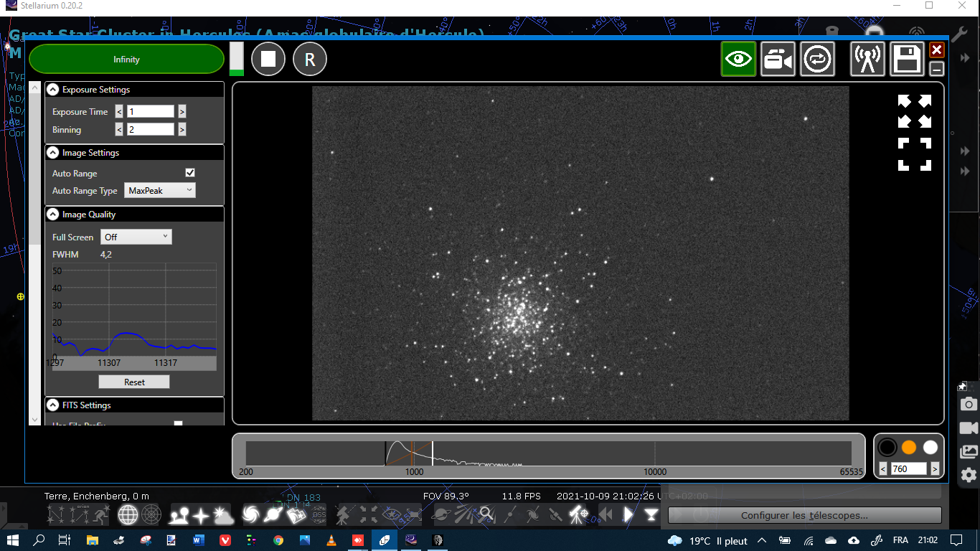This screenshot has height=551, width=980.
Task: Increase the Binning value
Action: click(x=182, y=129)
